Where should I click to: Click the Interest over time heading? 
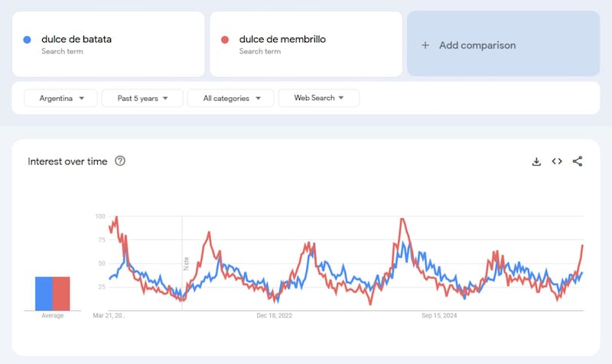(x=68, y=161)
